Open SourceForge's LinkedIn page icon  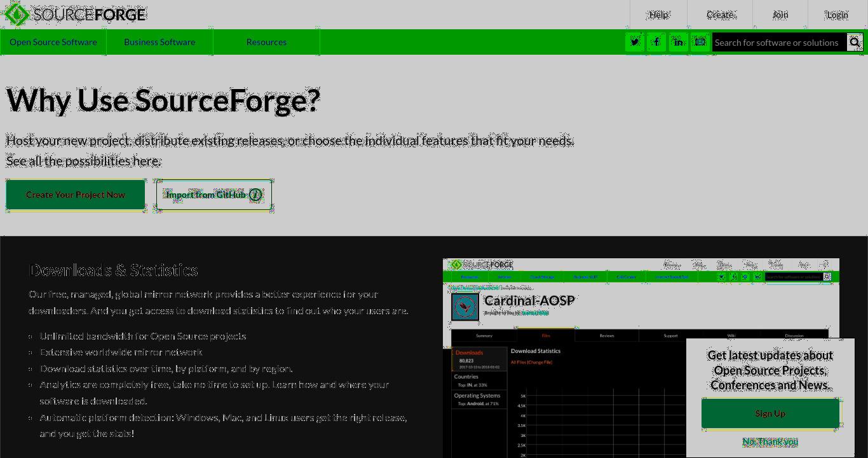point(678,42)
